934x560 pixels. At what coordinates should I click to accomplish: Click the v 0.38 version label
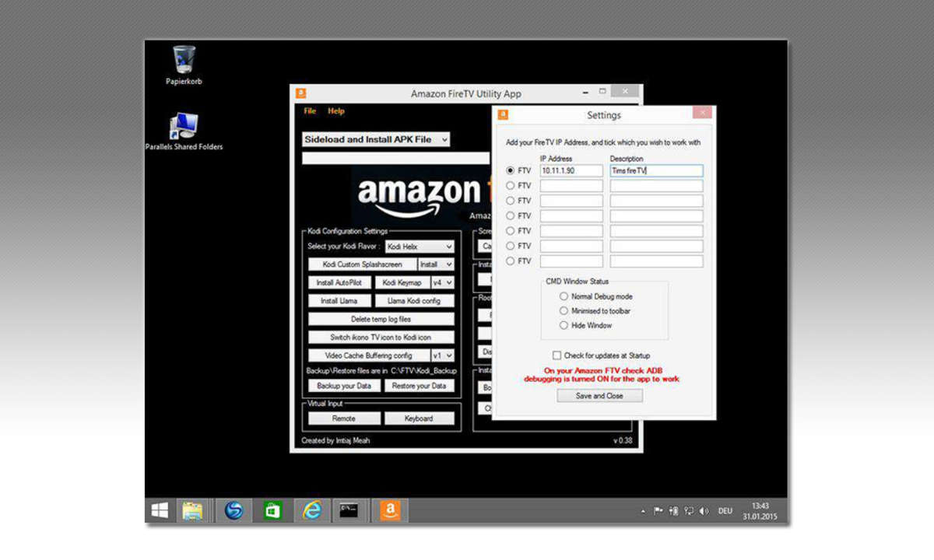click(x=623, y=440)
